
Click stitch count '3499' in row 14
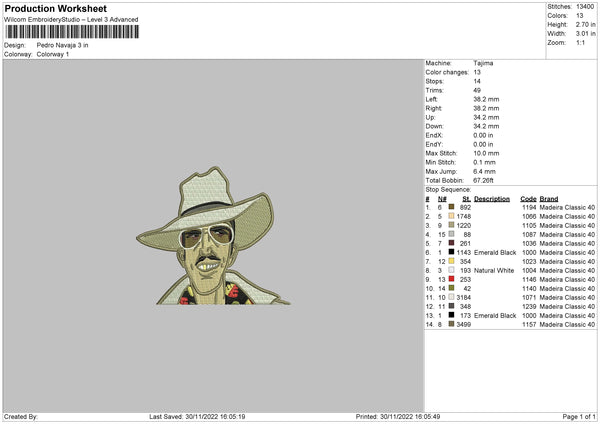(x=464, y=325)
